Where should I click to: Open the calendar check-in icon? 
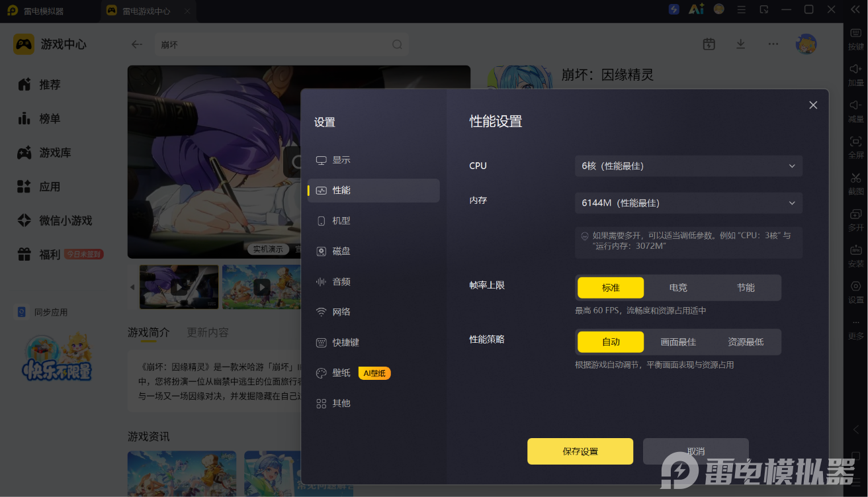pyautogui.click(x=709, y=44)
